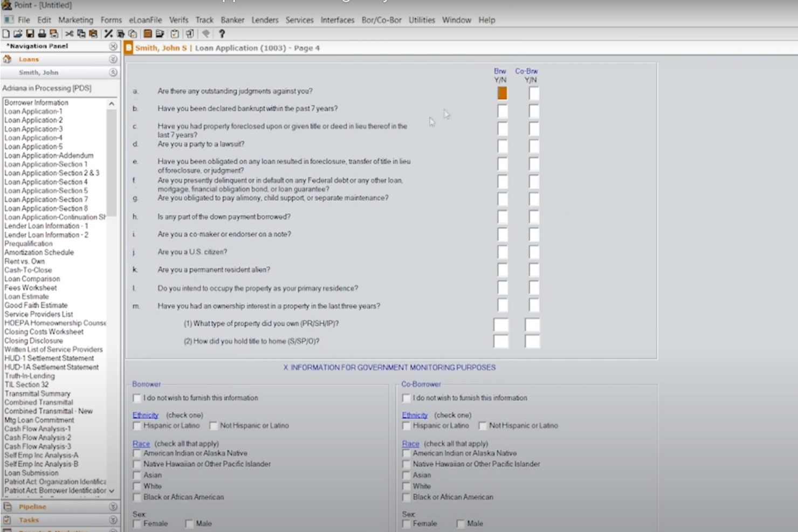The image size is (798, 532).
Task: Click the Borrower Ethnicity link
Action: (146, 415)
